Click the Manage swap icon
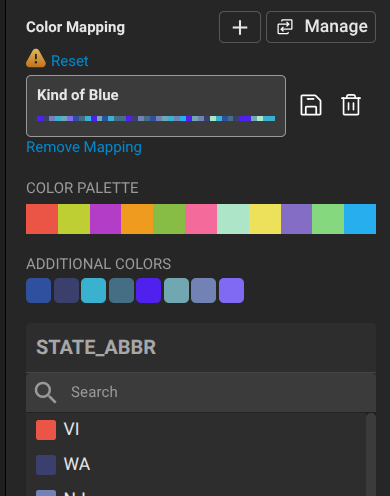The height and width of the screenshot is (496, 390). pyautogui.click(x=285, y=27)
